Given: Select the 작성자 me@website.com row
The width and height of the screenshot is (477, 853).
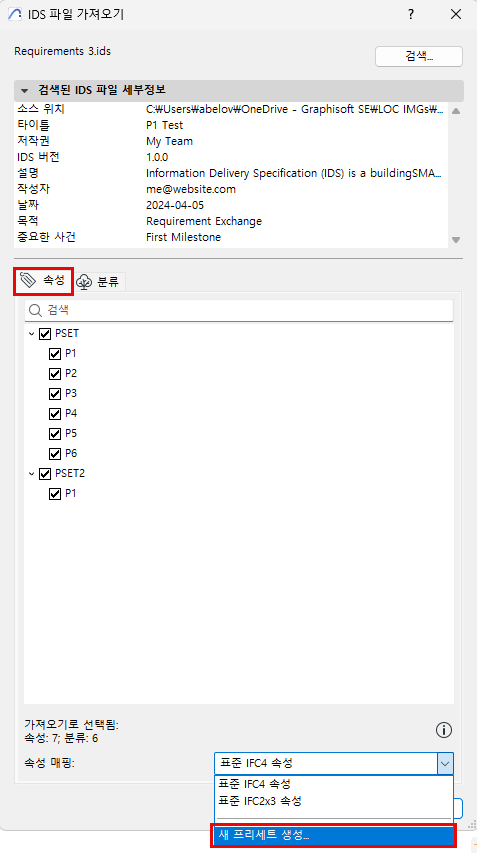Looking at the screenshot, I should pos(231,189).
